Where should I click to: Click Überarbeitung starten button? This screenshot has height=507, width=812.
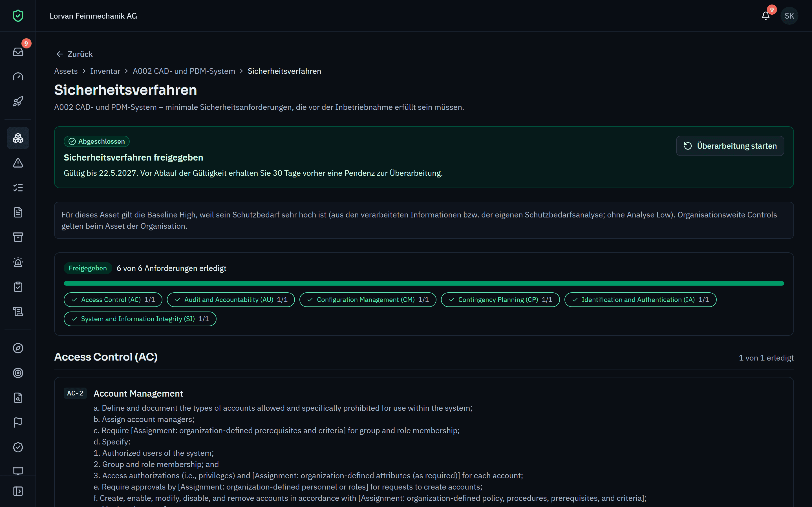[x=730, y=146]
